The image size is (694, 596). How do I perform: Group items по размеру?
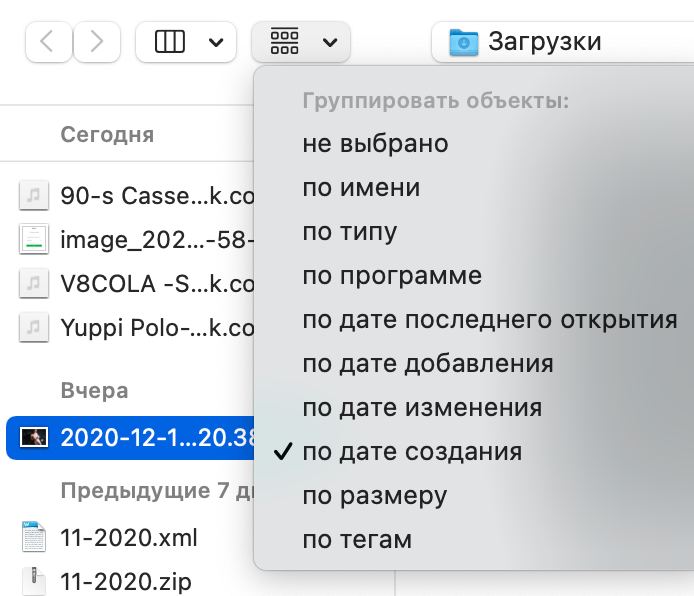click(x=374, y=496)
